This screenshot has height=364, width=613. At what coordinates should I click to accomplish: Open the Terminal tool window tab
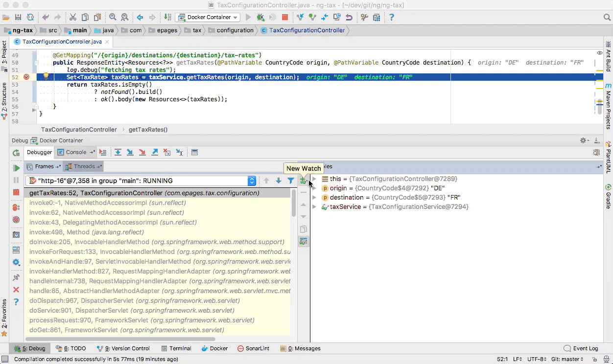click(x=176, y=348)
